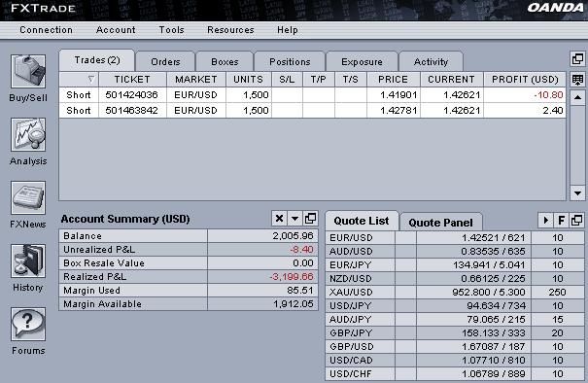Click the Balance value 2,005.96
The image size is (588, 383).
pyautogui.click(x=293, y=236)
